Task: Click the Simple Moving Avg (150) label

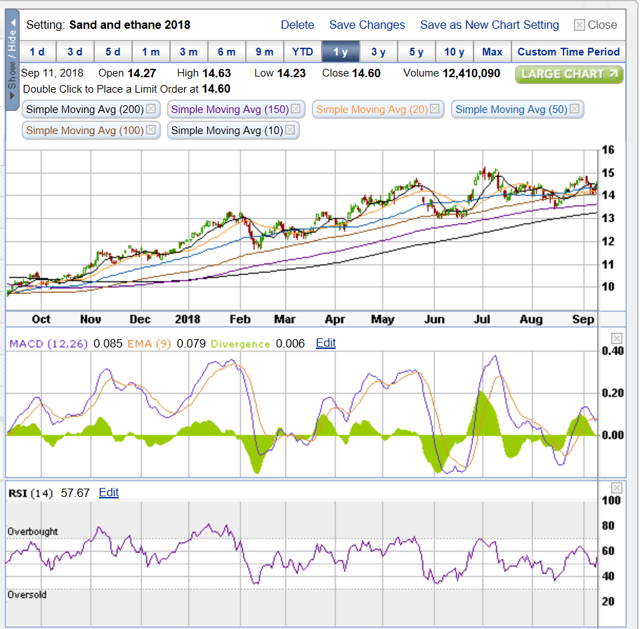Action: [x=230, y=109]
